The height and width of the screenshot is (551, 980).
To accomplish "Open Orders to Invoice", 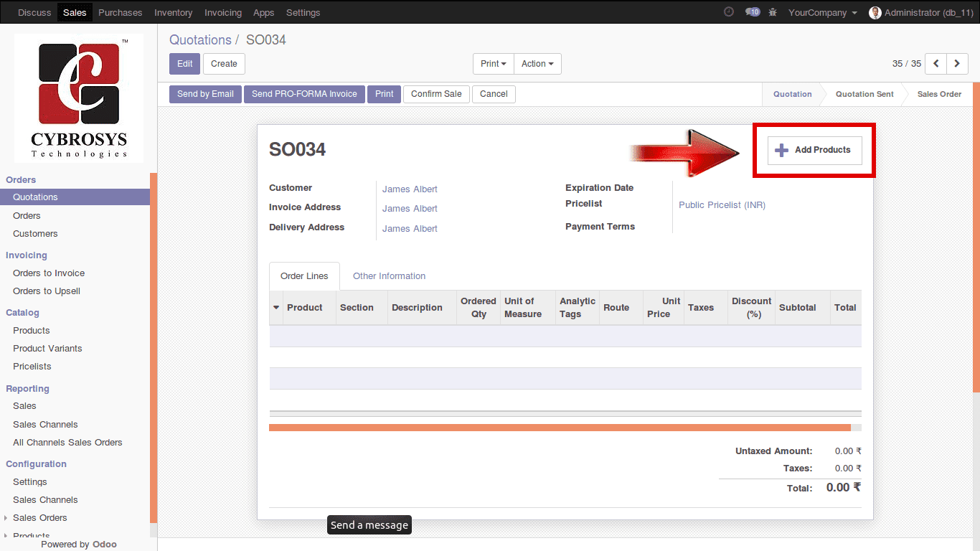I will (49, 273).
